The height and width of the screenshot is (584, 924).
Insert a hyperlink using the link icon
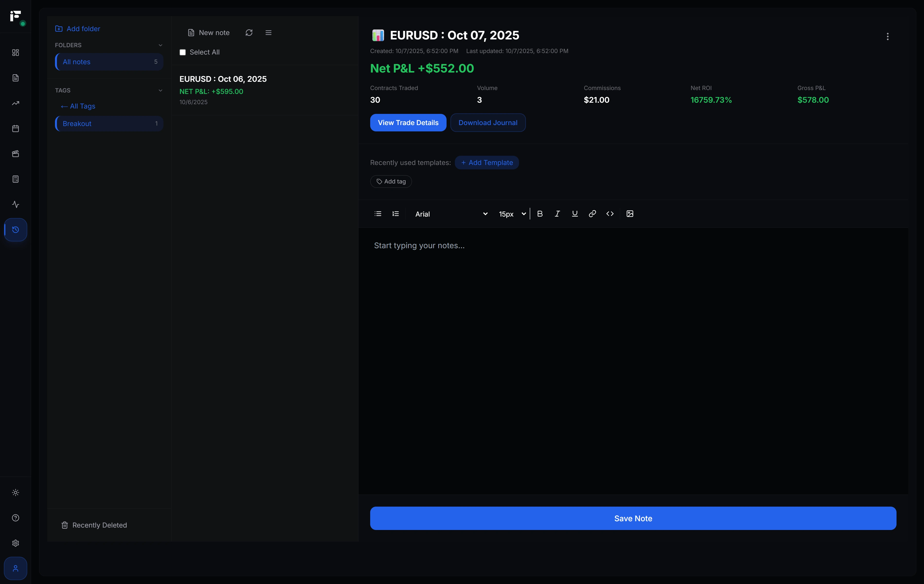[592, 214]
